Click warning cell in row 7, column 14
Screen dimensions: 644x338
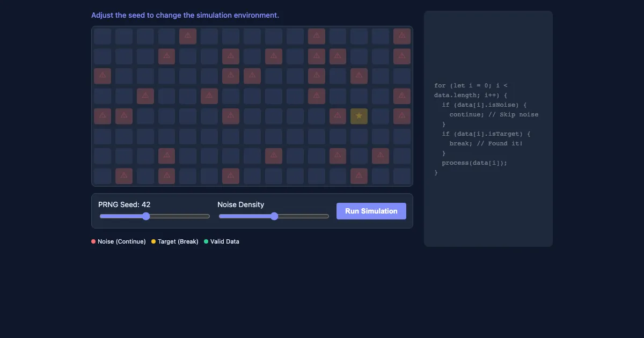click(380, 156)
